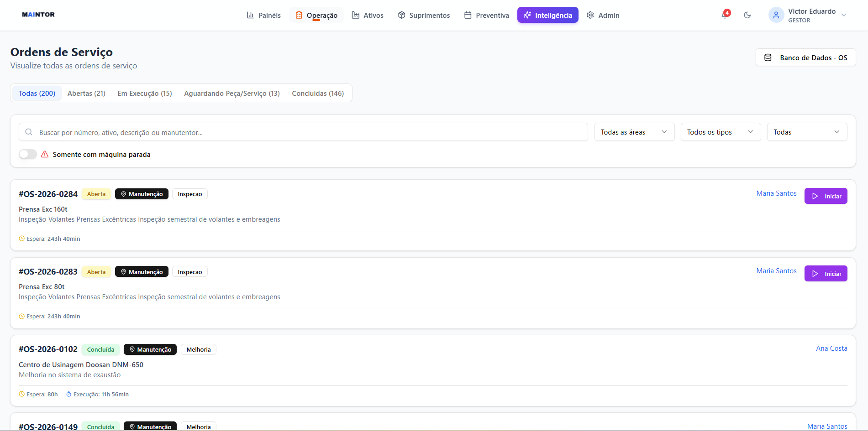Click the MAINTOR logo
868x431 pixels.
38,15
